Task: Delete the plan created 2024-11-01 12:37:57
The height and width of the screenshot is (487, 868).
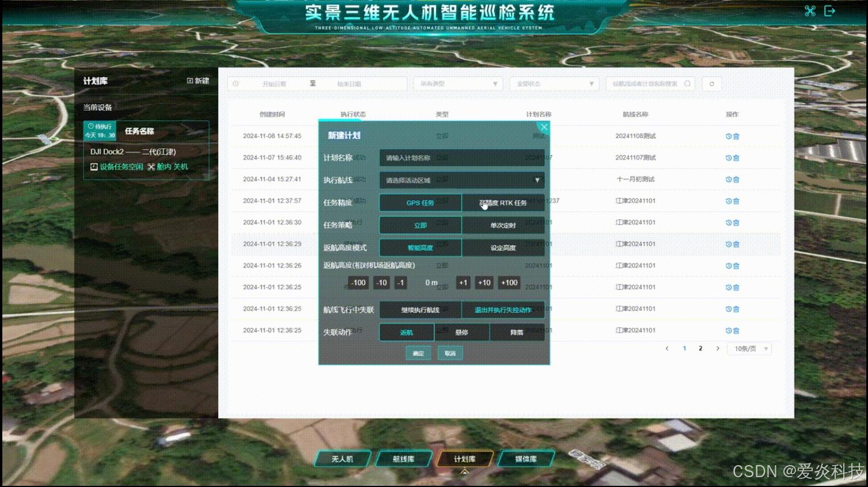Action: pos(736,201)
